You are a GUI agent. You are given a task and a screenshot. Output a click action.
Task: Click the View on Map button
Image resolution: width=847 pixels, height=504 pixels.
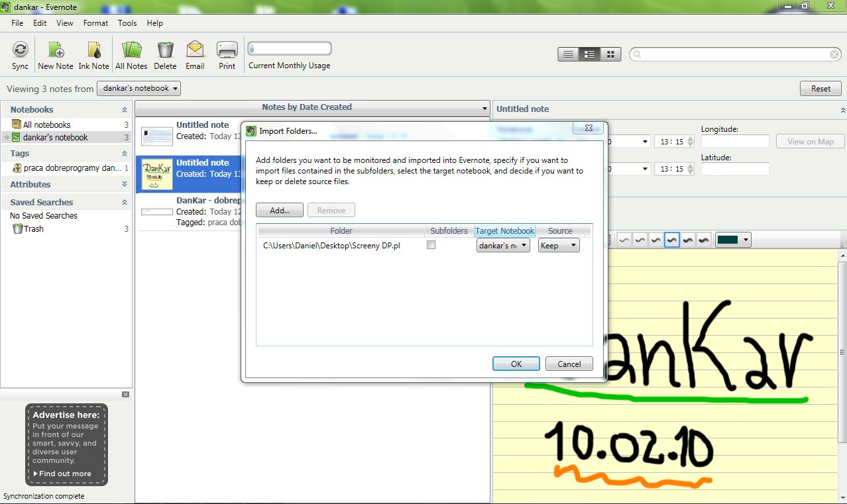[x=811, y=141]
